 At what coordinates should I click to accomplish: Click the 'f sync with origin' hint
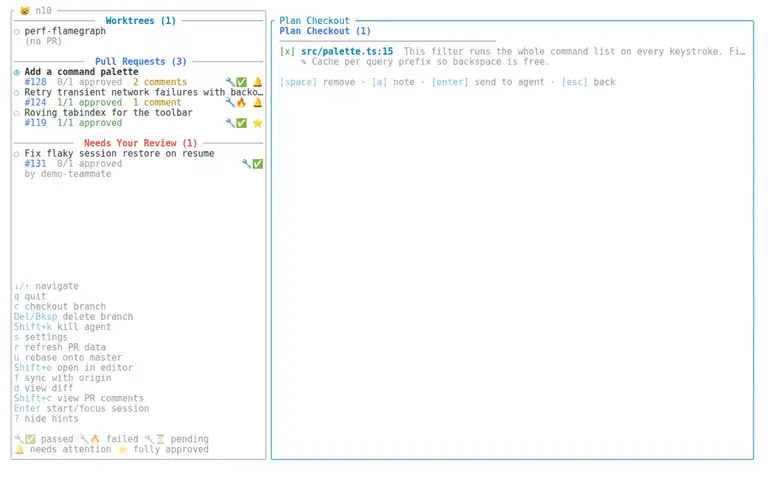pos(62,378)
